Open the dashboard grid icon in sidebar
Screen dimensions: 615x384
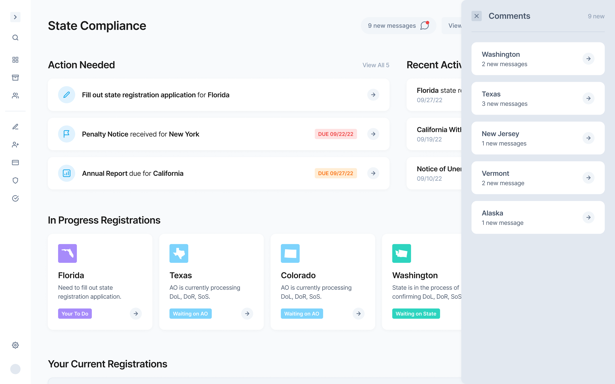click(x=15, y=60)
